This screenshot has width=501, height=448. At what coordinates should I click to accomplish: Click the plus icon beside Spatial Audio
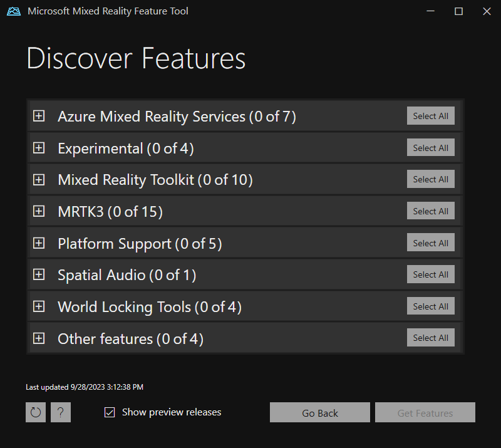pos(39,274)
